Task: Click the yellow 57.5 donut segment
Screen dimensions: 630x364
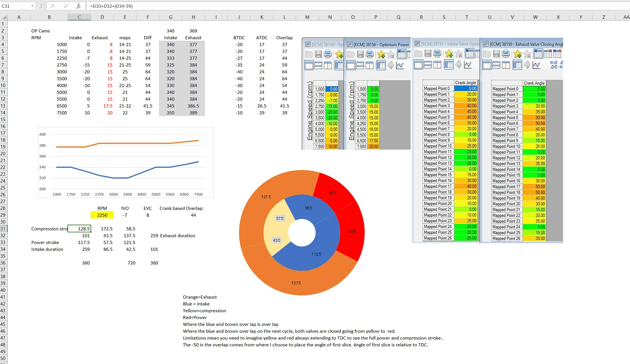Action: click(x=279, y=218)
